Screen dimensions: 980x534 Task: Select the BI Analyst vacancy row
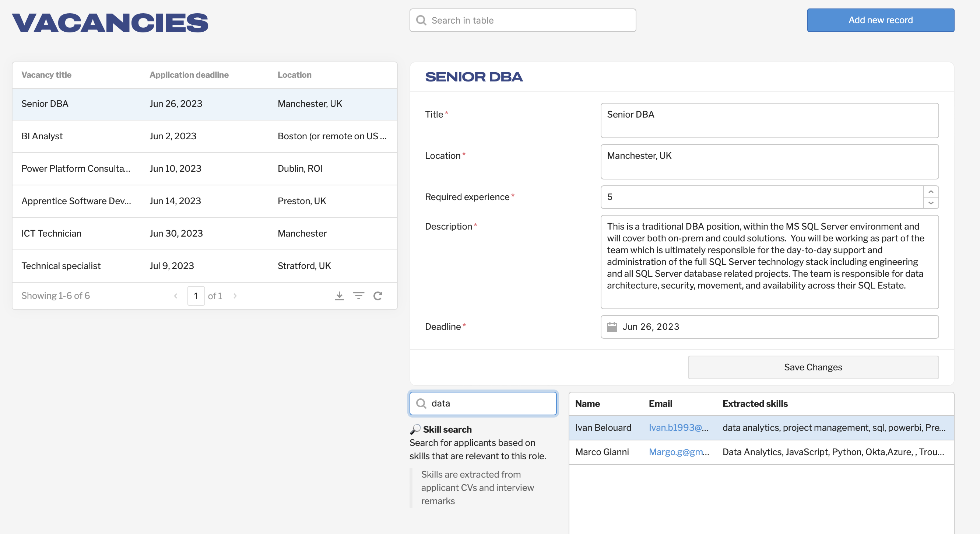click(204, 136)
